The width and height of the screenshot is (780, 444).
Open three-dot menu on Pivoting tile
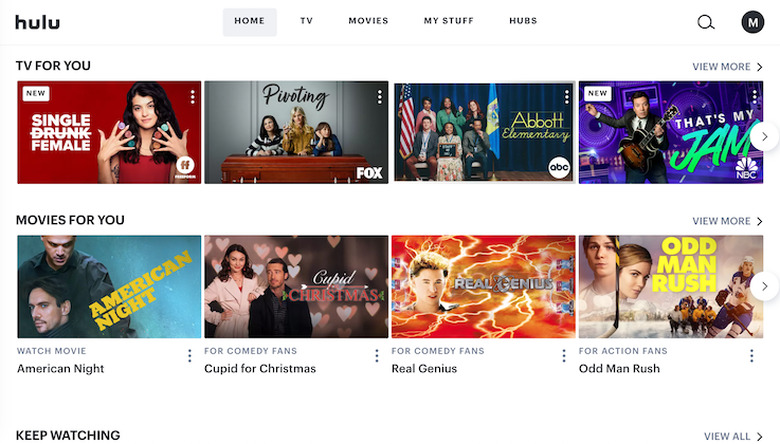point(380,97)
